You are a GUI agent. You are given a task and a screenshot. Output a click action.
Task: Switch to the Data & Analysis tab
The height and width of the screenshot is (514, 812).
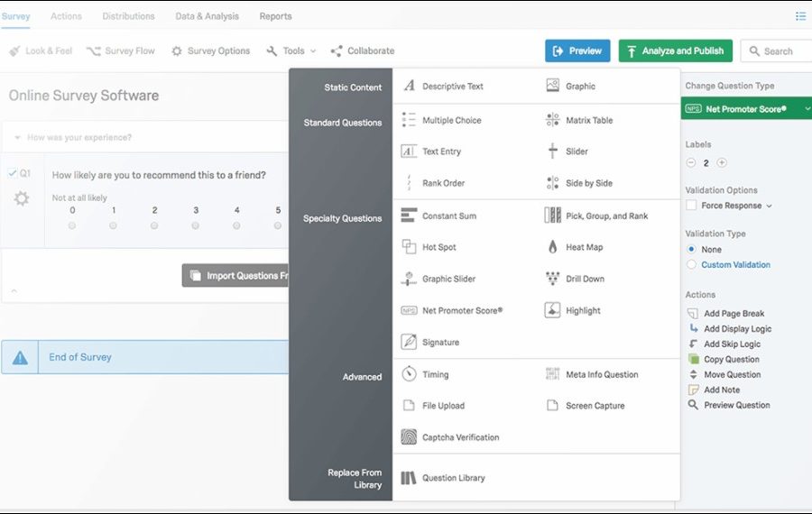pos(207,16)
